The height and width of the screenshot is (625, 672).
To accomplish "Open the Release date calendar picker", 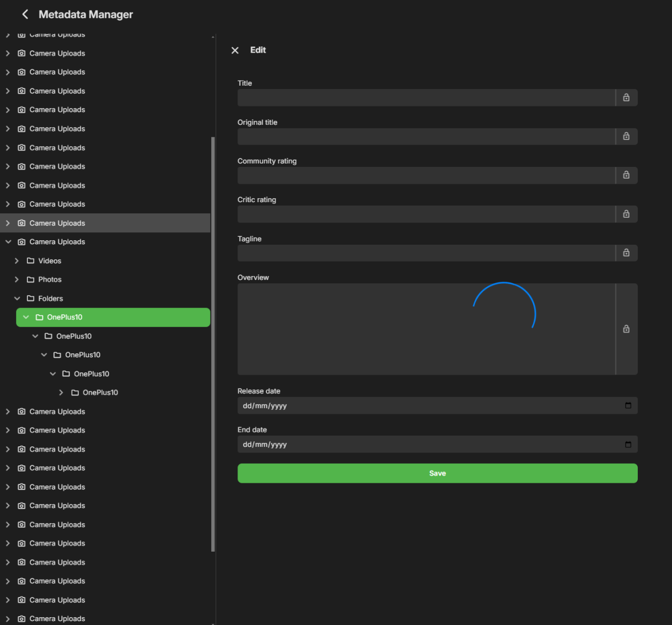I will [x=628, y=405].
